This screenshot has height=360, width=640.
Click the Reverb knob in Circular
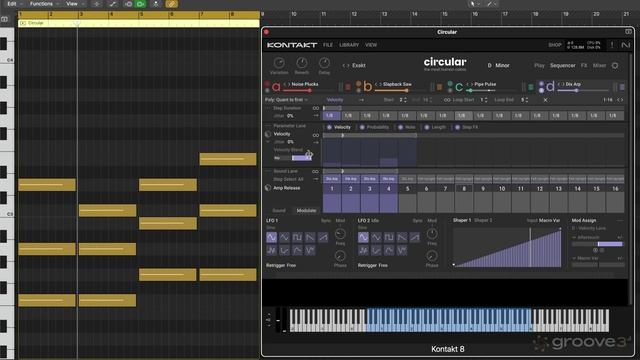(302, 63)
